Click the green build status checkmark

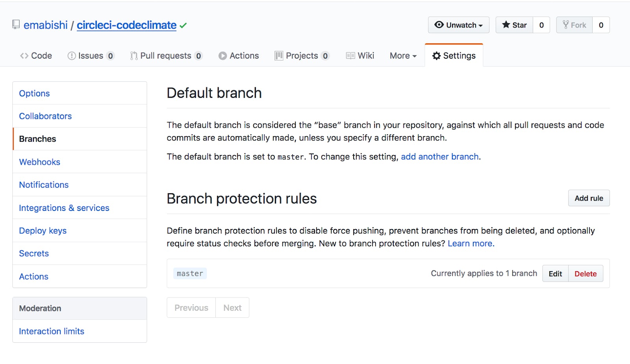pos(183,26)
